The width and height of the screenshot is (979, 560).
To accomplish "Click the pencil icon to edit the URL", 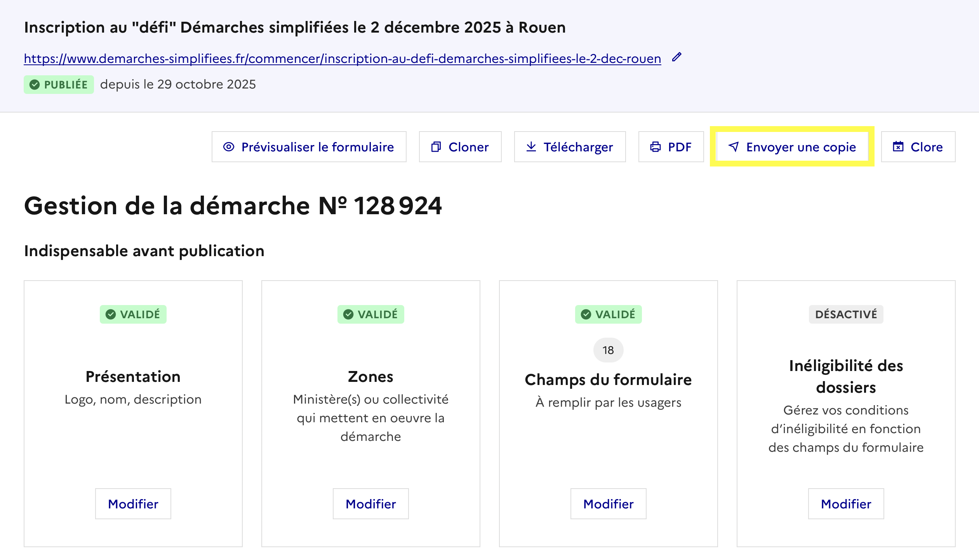I will [x=677, y=57].
